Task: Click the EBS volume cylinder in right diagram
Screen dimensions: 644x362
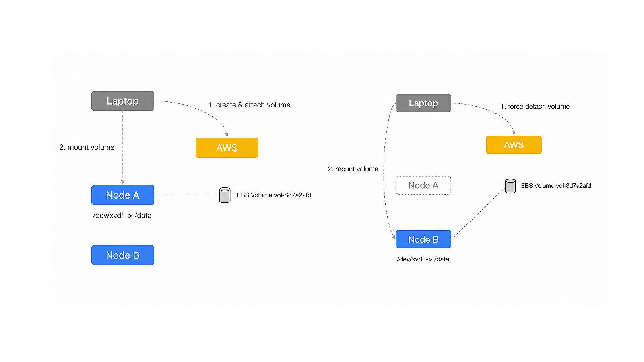Action: click(510, 186)
